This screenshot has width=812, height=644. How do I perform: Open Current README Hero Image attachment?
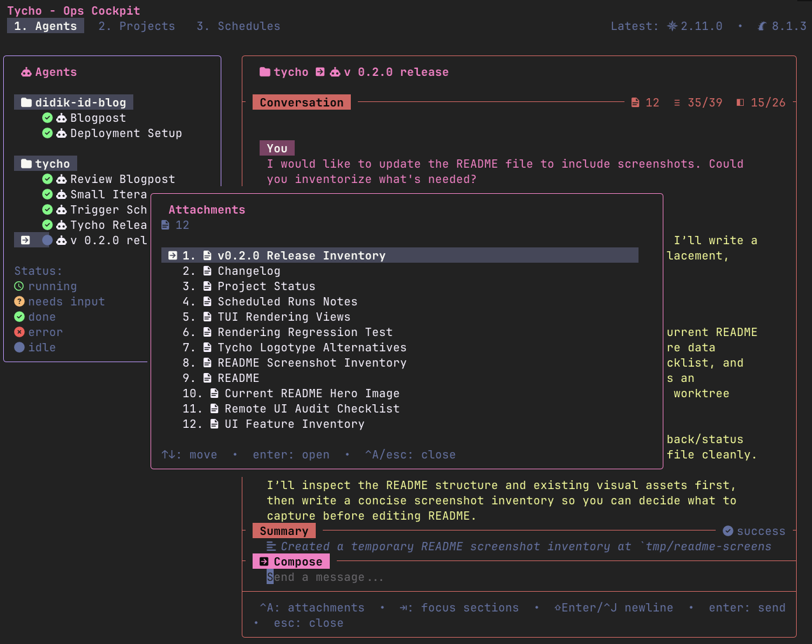(312, 393)
